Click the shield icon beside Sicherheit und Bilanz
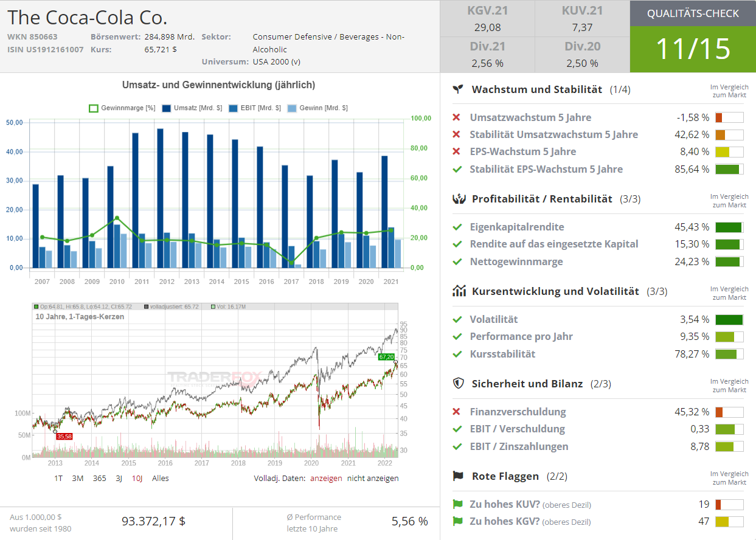This screenshot has height=540, width=756. click(459, 384)
